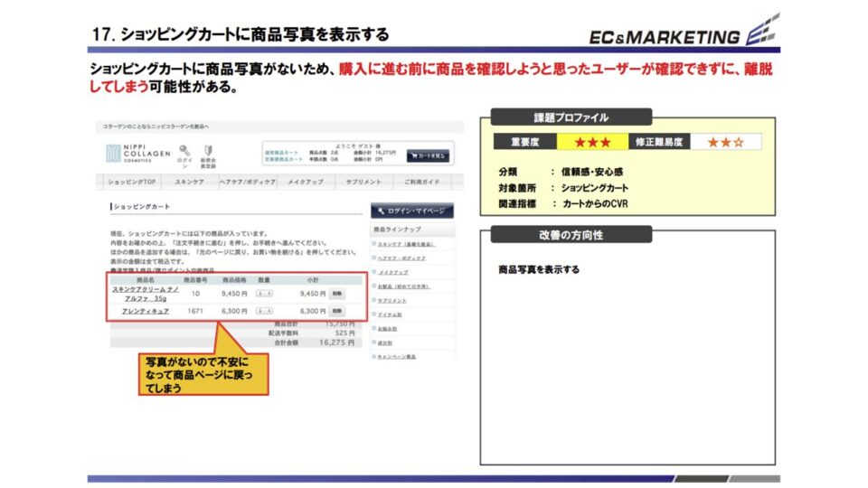The image size is (868, 488).
Task: Click the 課題プロファイル header label
Action: point(571,117)
